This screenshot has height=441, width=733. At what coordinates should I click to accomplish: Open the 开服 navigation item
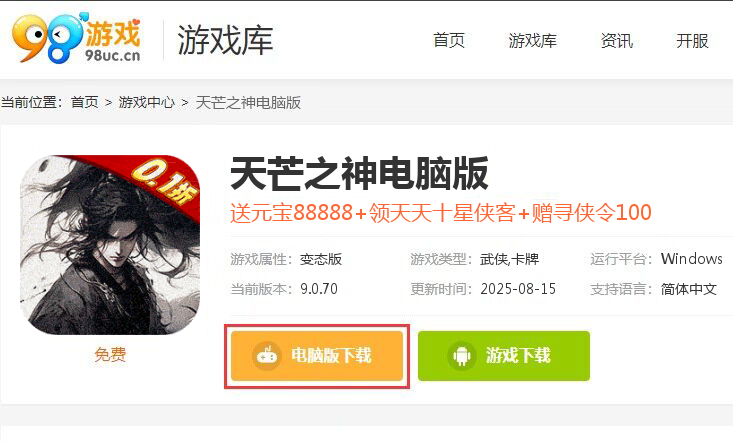[x=692, y=41]
